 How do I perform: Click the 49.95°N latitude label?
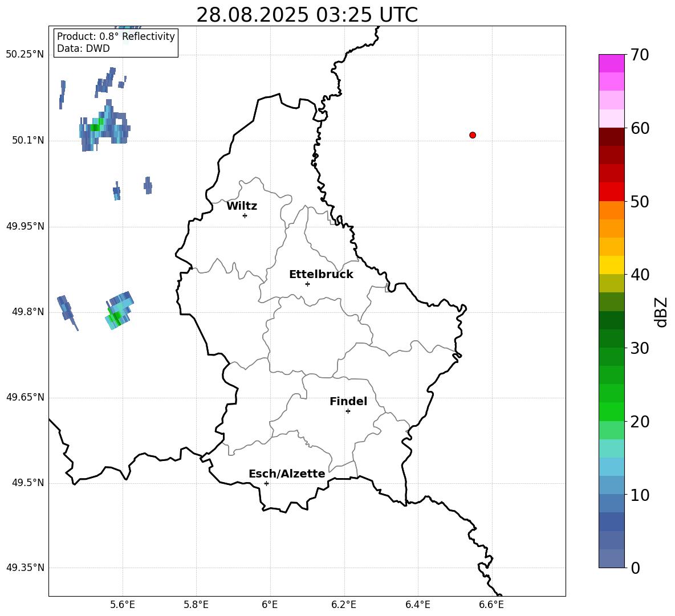point(25,226)
